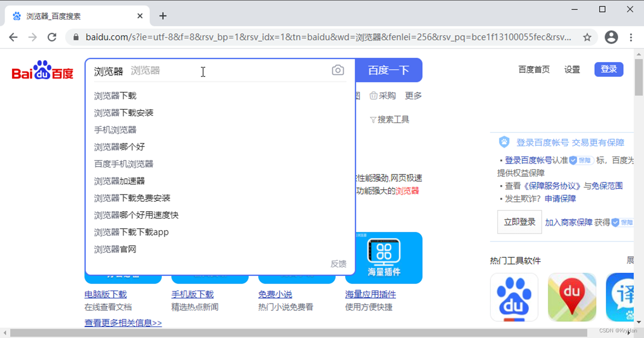
Task: Click the 登录 button in header
Action: tap(609, 69)
